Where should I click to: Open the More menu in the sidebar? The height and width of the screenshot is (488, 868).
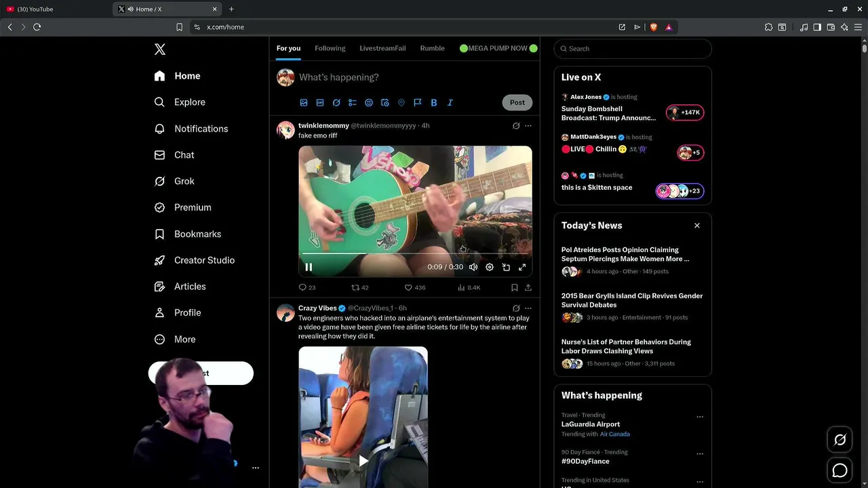pos(175,340)
